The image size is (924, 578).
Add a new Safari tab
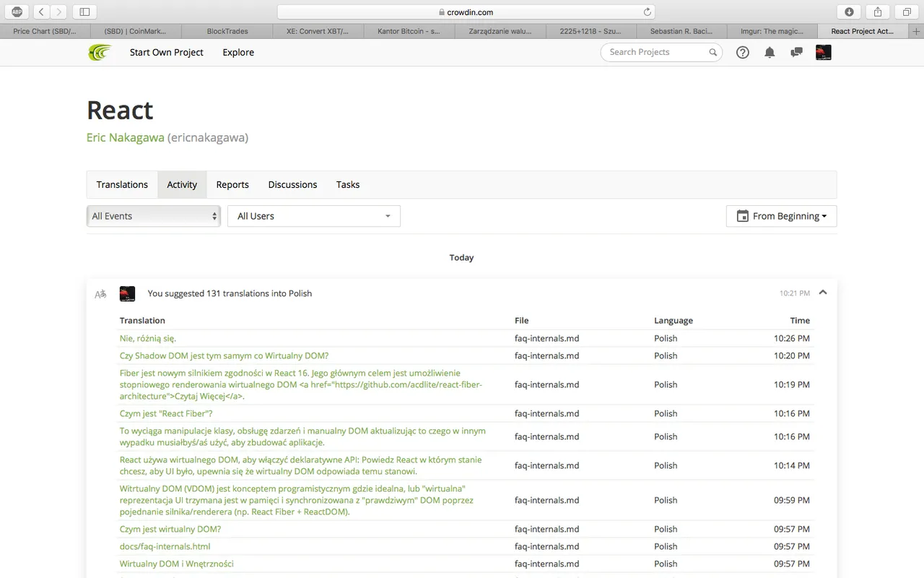click(917, 31)
